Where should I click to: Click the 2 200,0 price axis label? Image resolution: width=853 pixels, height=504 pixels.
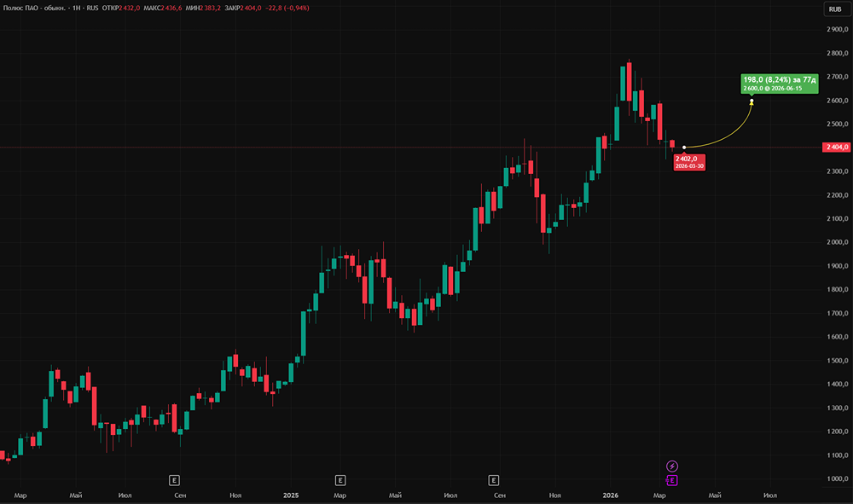838,195
